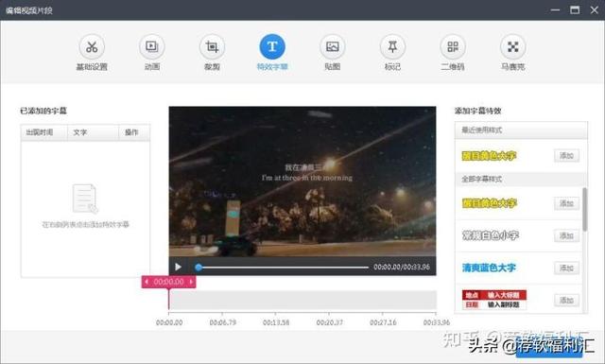Select the 标记 pin marker tool
605x364 pixels.
point(392,47)
